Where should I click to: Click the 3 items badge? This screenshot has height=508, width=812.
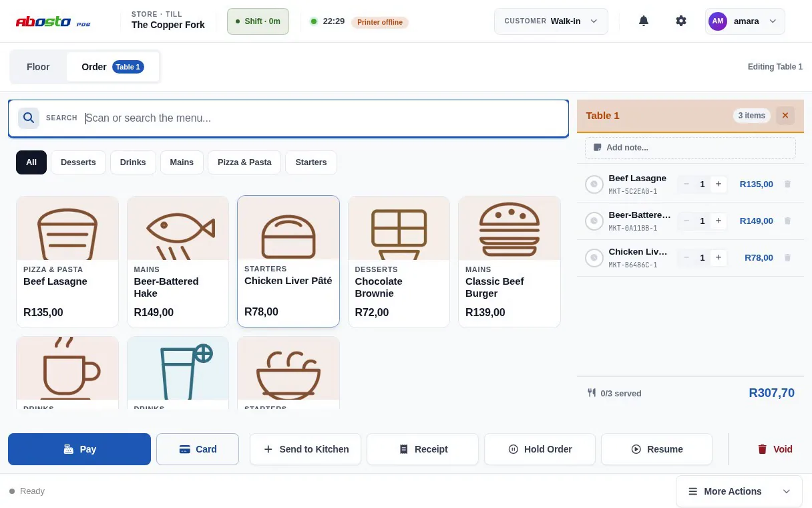752,116
